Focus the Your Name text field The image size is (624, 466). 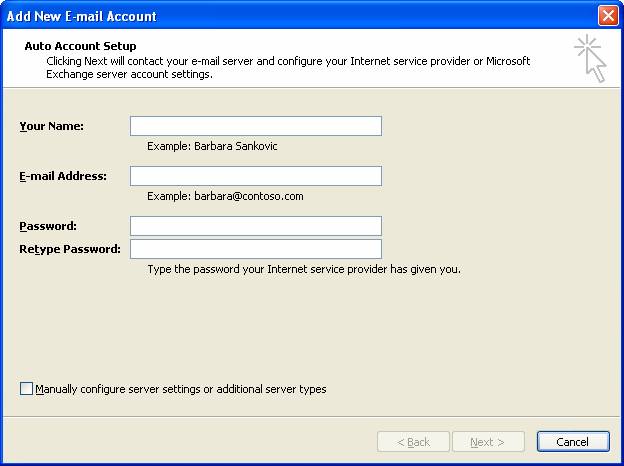pyautogui.click(x=255, y=126)
